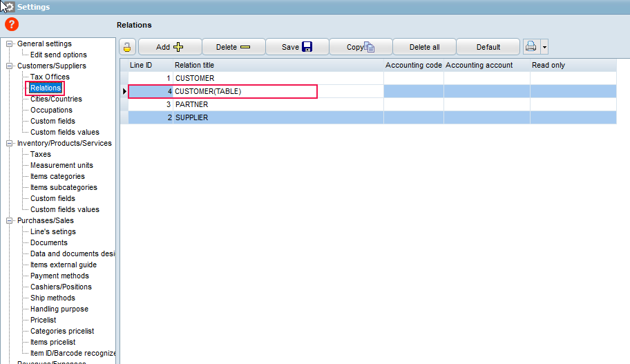Screen dimensions: 630x364
Task: Collapse the Purchases/Sales tree node
Action: [10, 221]
